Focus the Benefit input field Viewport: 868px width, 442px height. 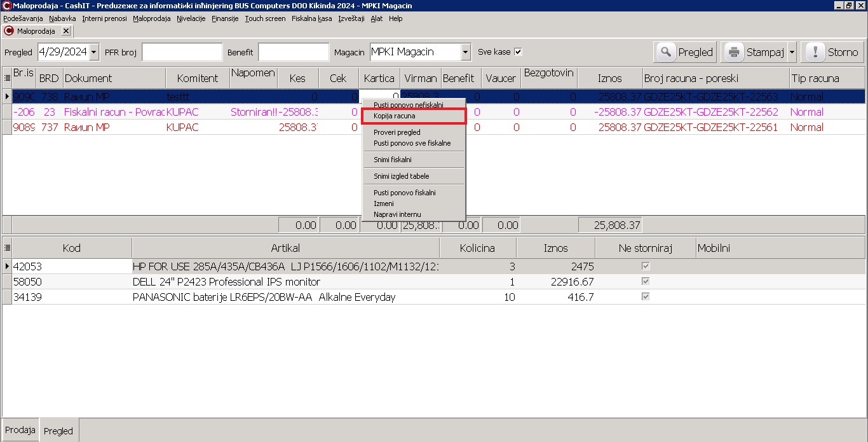click(x=294, y=52)
